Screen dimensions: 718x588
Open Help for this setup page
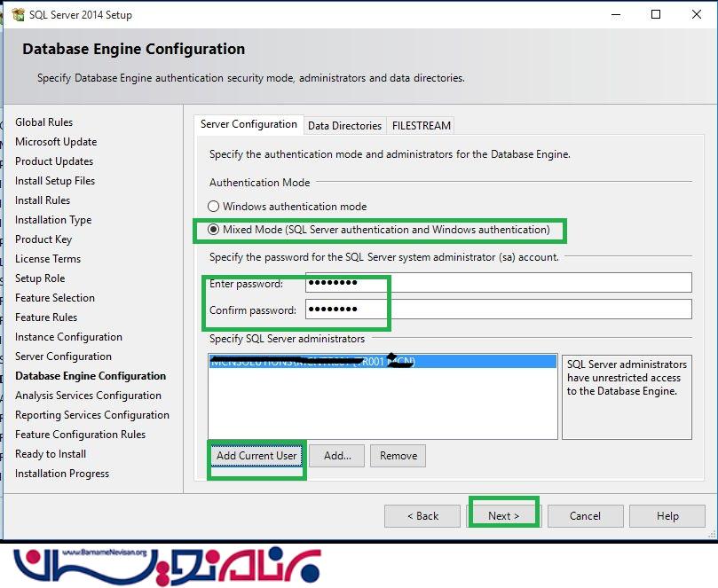[x=667, y=516]
